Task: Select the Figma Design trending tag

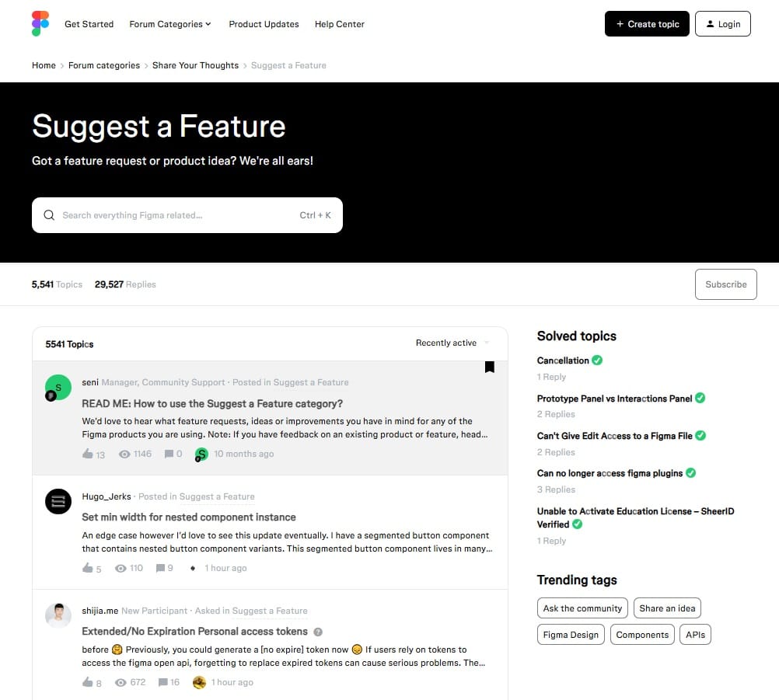Action: tap(571, 635)
